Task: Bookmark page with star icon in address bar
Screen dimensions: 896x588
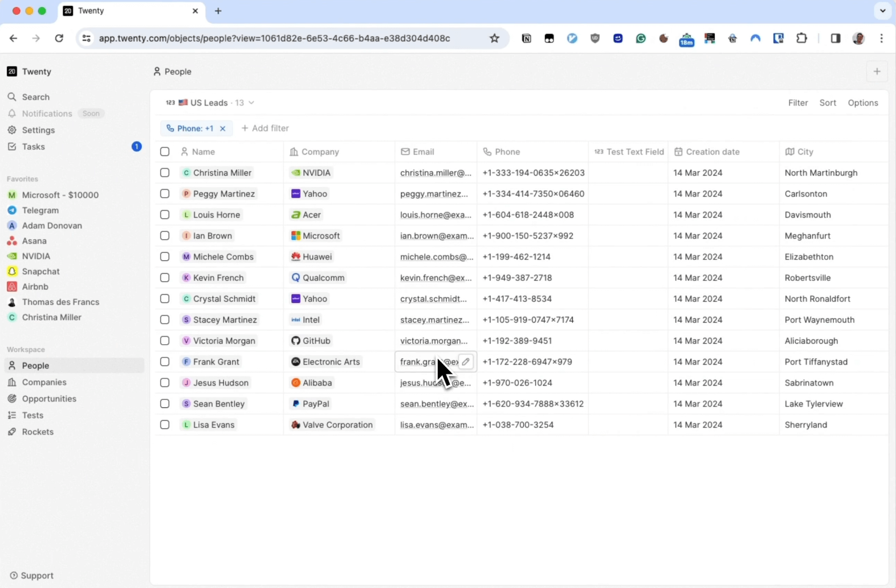Action: point(494,38)
